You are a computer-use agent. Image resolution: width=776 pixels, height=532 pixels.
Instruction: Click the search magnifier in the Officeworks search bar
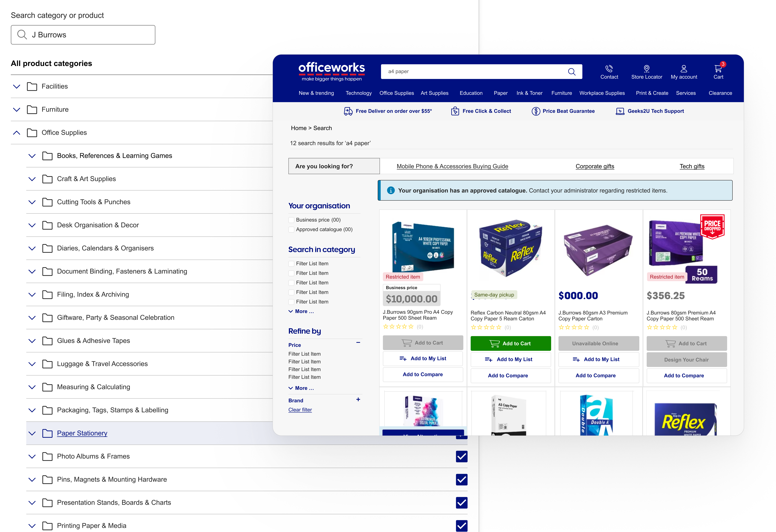coord(572,72)
